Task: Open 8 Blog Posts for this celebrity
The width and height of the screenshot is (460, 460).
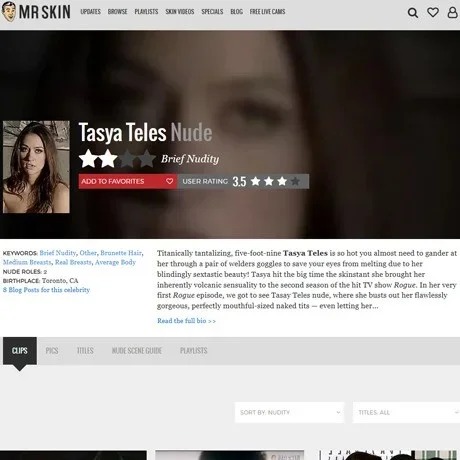Action: coord(46,290)
